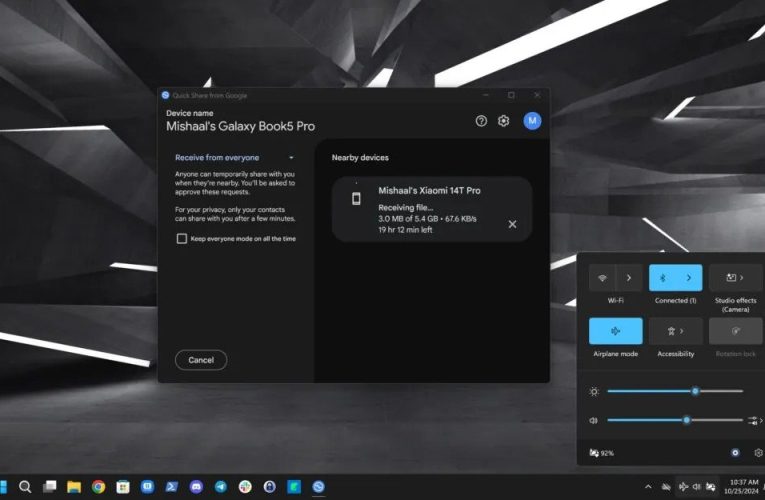Mute via the speaker icon in quick settings
The image size is (765, 500).
pos(593,420)
